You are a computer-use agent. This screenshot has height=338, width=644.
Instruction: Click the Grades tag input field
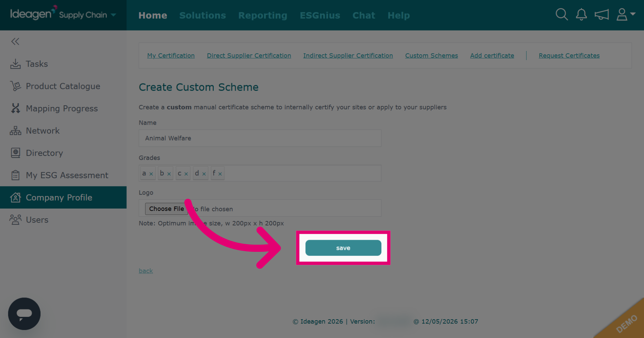pos(260,173)
